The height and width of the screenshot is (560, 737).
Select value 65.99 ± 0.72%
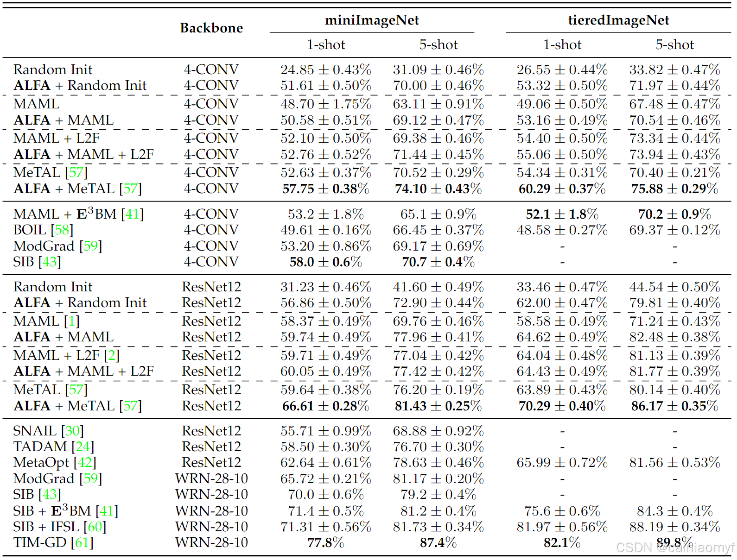click(562, 463)
